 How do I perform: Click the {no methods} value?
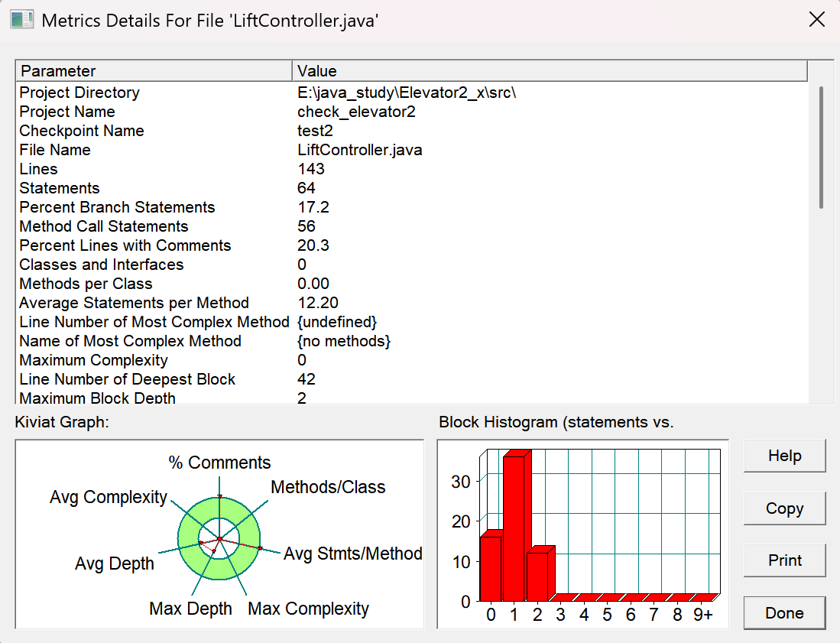pos(344,341)
